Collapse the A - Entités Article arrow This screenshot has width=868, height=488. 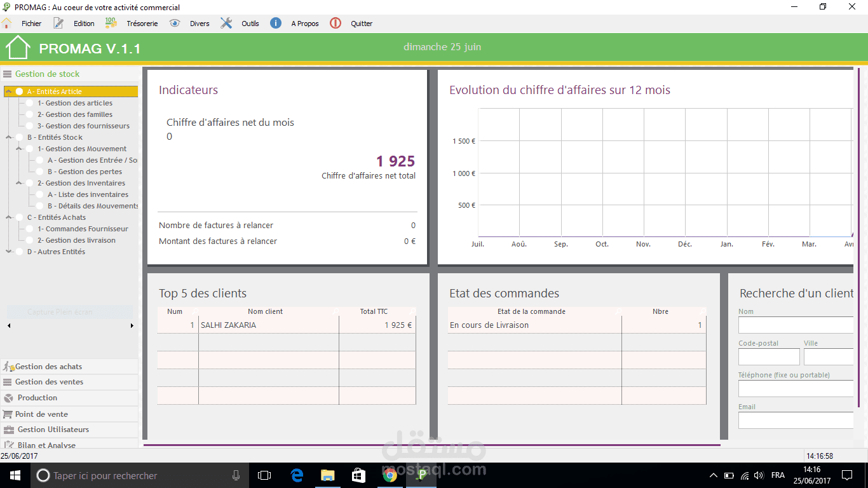[9, 91]
